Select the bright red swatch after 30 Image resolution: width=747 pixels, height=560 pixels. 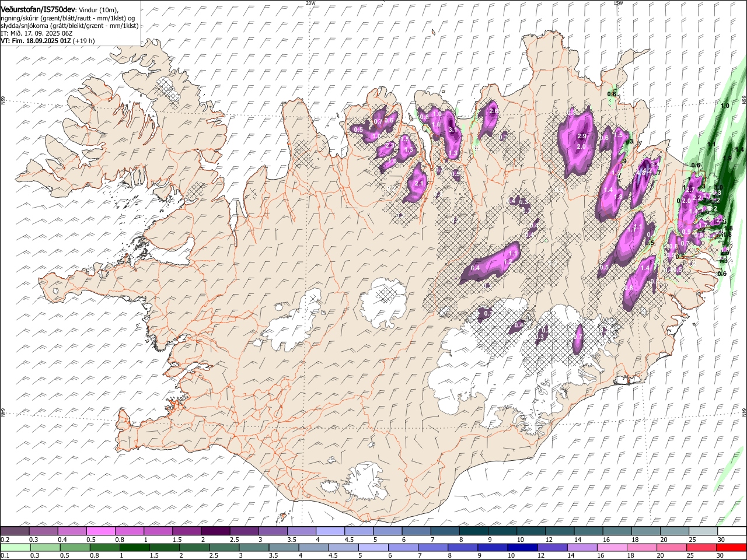(x=731, y=547)
